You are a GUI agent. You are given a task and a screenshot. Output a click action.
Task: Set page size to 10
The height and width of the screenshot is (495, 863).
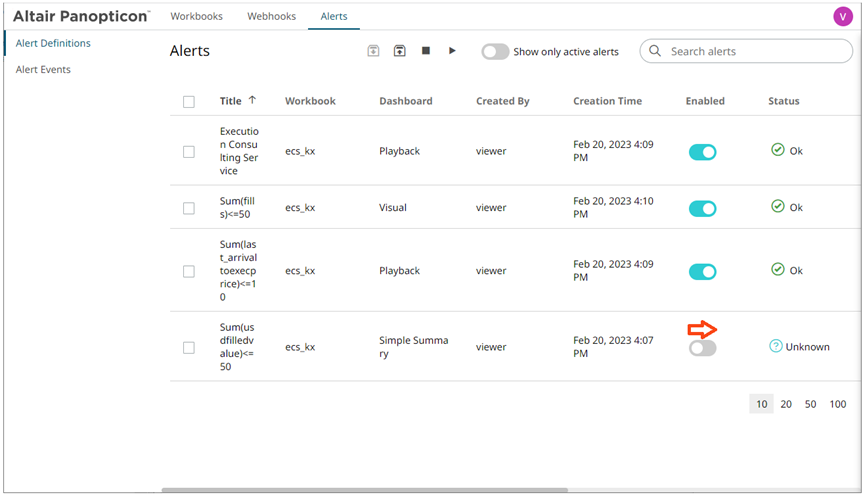pos(761,404)
